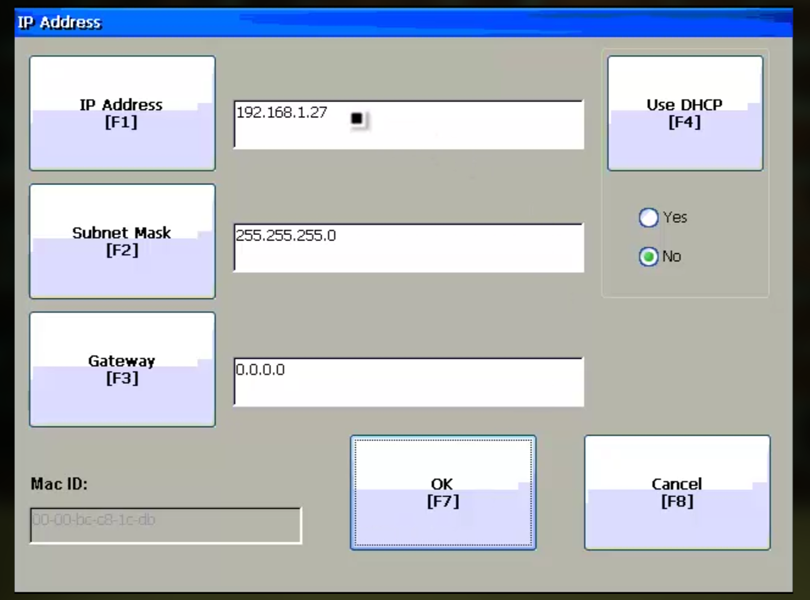
Task: Dismiss dialog with Cancel [F8] button
Action: (x=677, y=493)
